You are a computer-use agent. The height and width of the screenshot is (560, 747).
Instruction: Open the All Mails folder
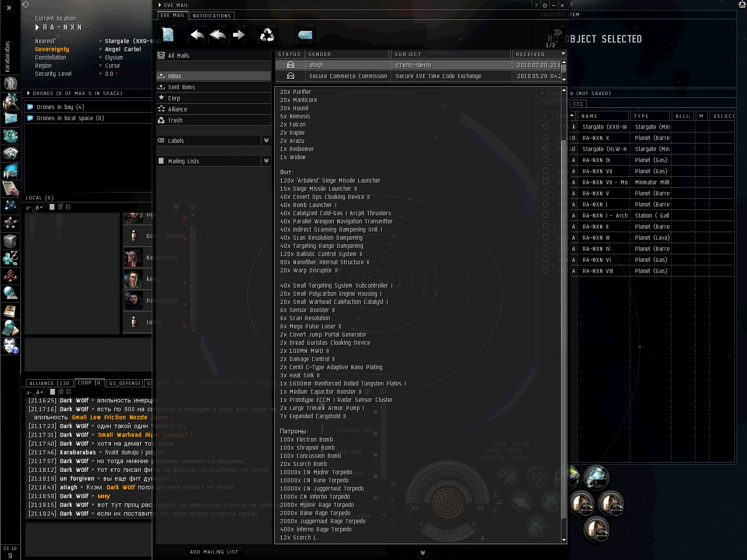tap(214, 55)
